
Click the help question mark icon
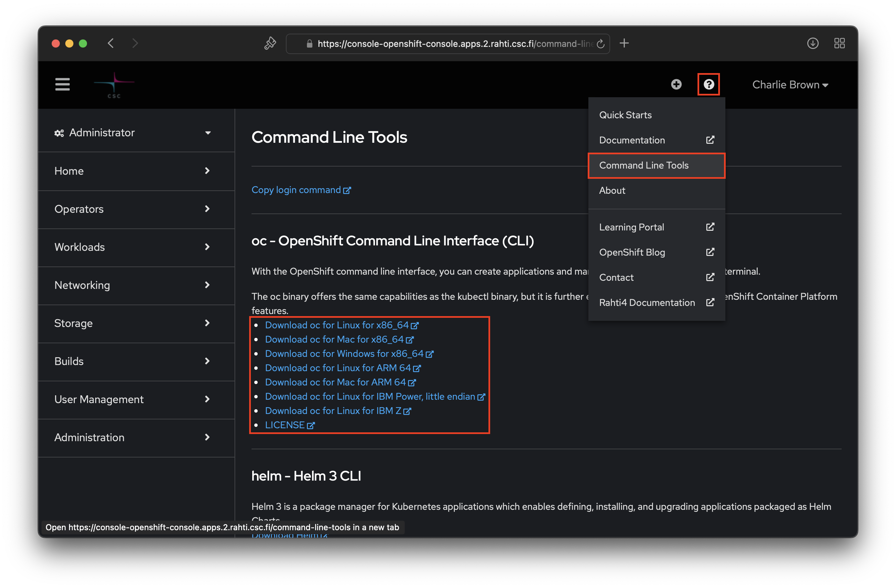(708, 84)
